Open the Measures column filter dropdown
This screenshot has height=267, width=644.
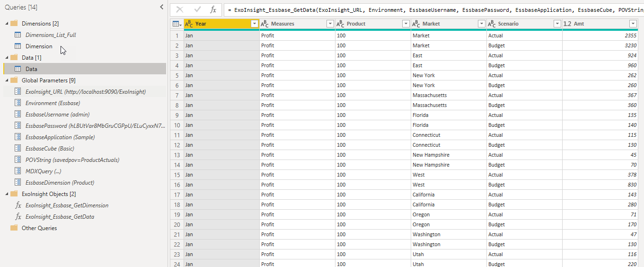click(x=330, y=24)
